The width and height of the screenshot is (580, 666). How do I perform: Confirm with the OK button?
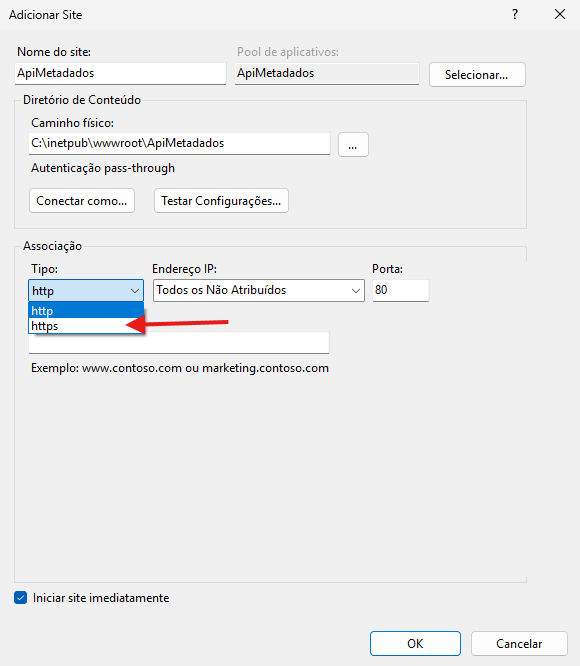pos(415,643)
